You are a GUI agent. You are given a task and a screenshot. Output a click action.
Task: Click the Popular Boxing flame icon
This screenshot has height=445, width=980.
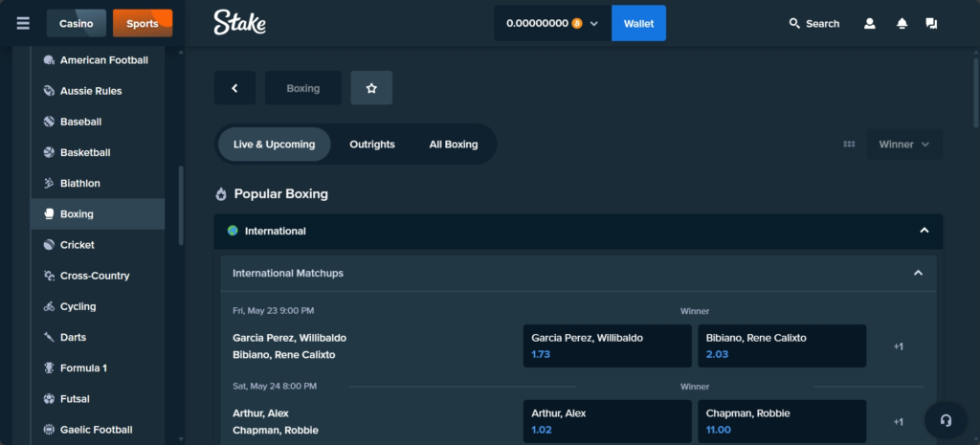tap(221, 194)
